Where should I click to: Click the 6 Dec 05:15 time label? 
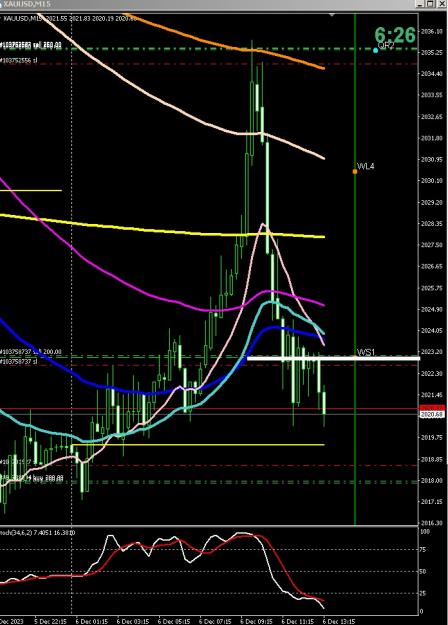pos(174,621)
